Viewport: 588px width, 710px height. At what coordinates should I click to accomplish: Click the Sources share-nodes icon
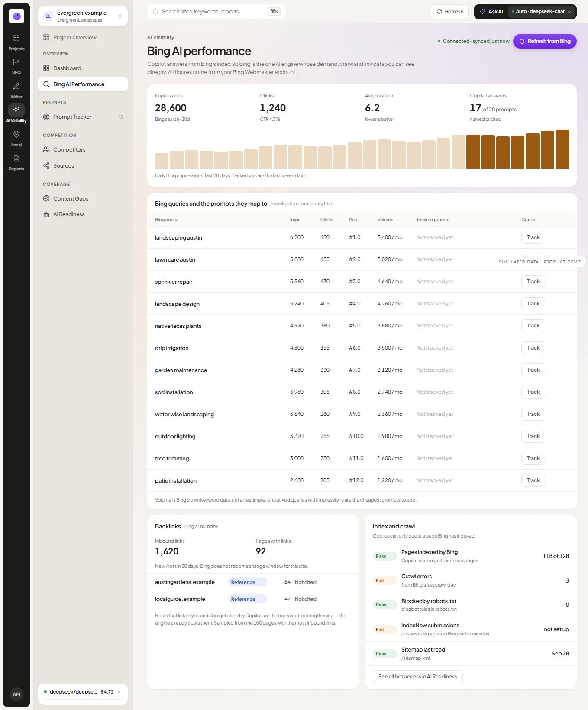pos(46,166)
